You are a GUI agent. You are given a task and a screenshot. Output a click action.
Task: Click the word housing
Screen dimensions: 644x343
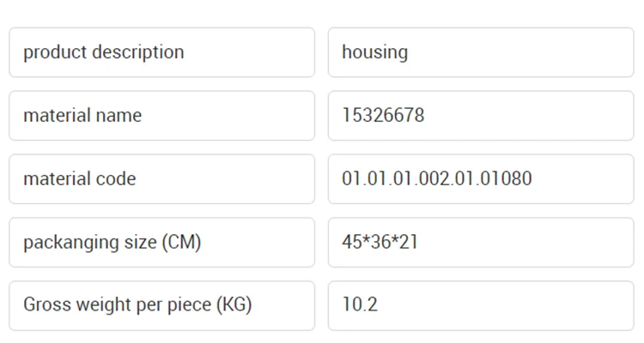click(374, 52)
